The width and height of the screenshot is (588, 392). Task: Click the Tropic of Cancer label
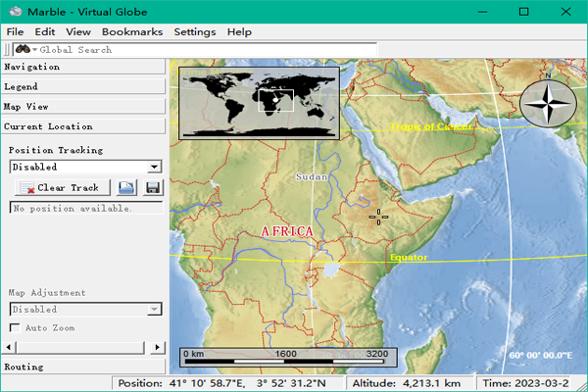pos(431,126)
